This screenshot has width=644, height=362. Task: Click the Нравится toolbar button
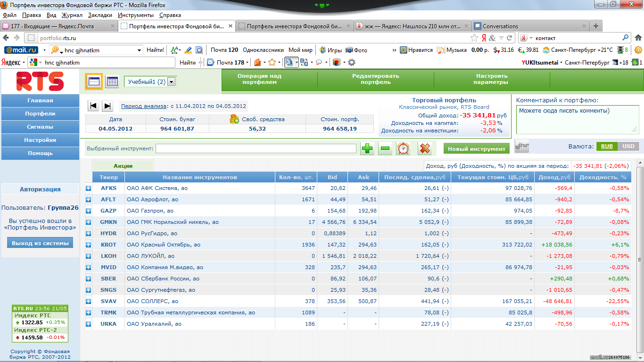pyautogui.click(x=416, y=50)
